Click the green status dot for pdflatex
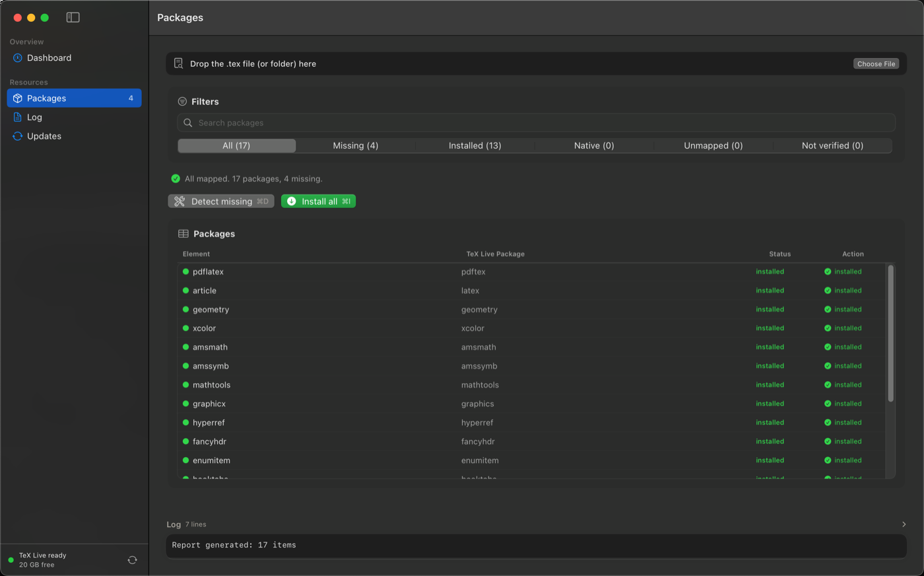The width and height of the screenshot is (924, 576). (185, 271)
